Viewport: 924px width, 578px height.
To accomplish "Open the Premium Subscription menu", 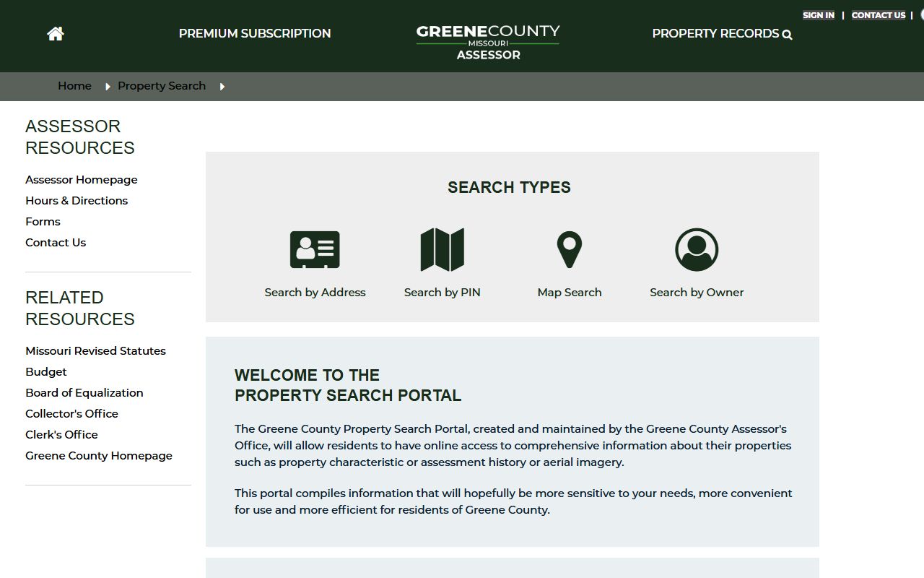I will click(x=255, y=33).
